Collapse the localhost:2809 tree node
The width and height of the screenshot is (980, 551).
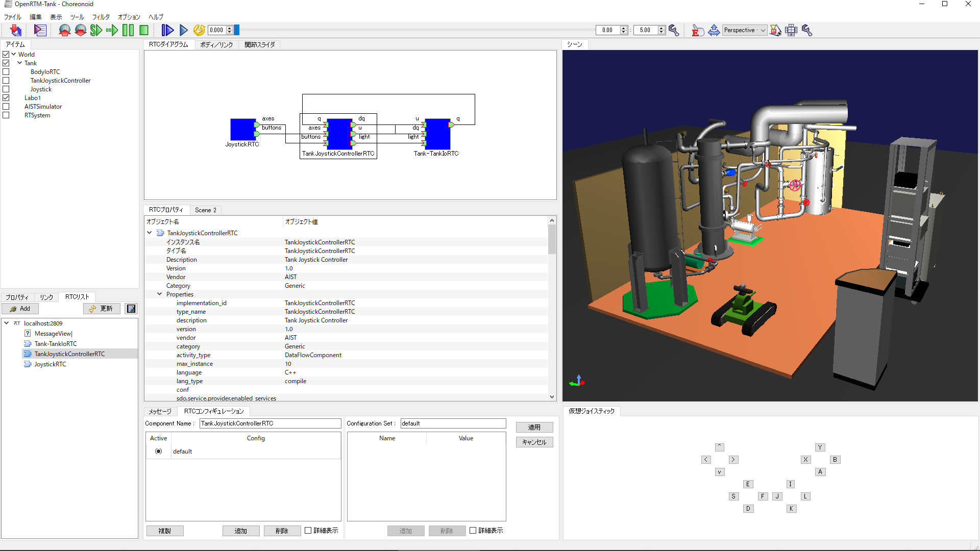tap(7, 323)
